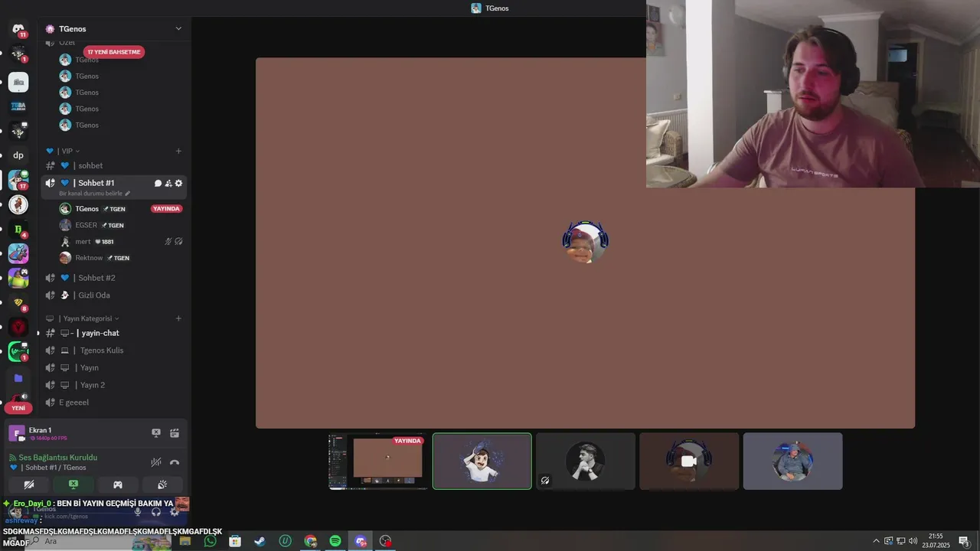Open the purple folder icon in server list
Screen dimensions: 980x551
(18, 378)
